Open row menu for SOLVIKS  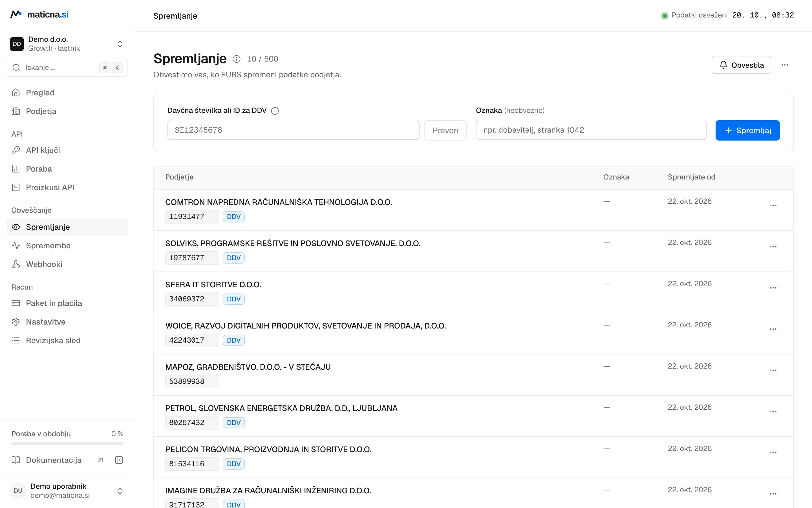point(773,247)
